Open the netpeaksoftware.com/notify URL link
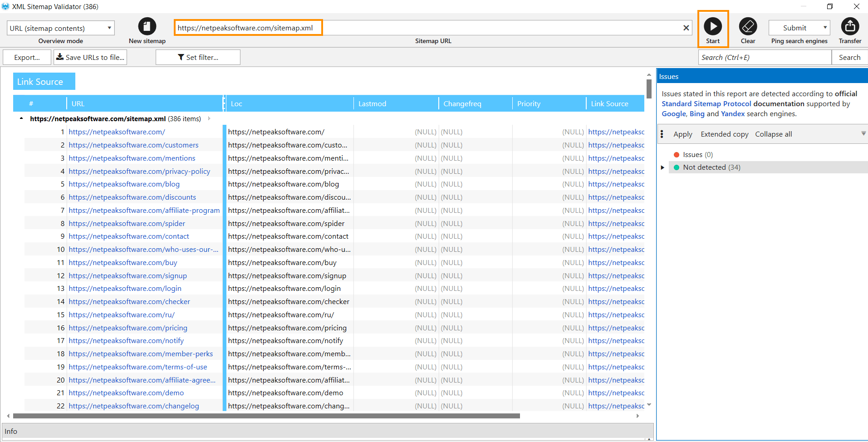This screenshot has height=442, width=868. 126,340
